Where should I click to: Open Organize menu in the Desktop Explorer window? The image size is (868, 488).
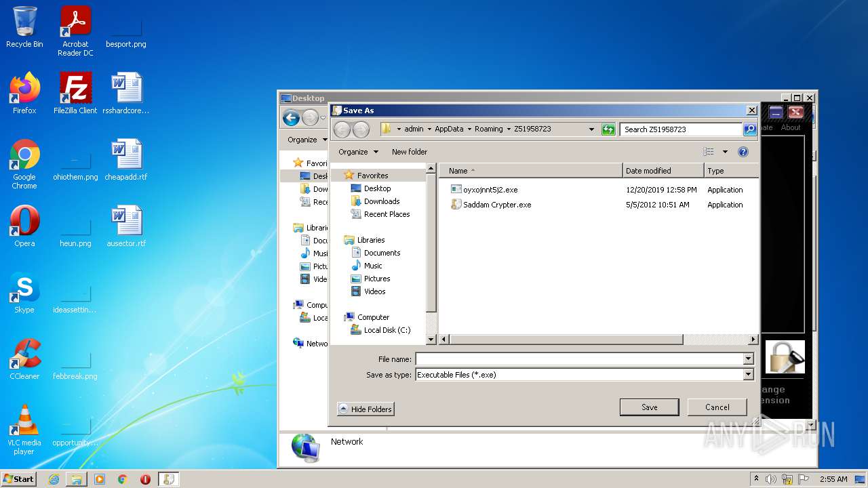click(x=307, y=140)
